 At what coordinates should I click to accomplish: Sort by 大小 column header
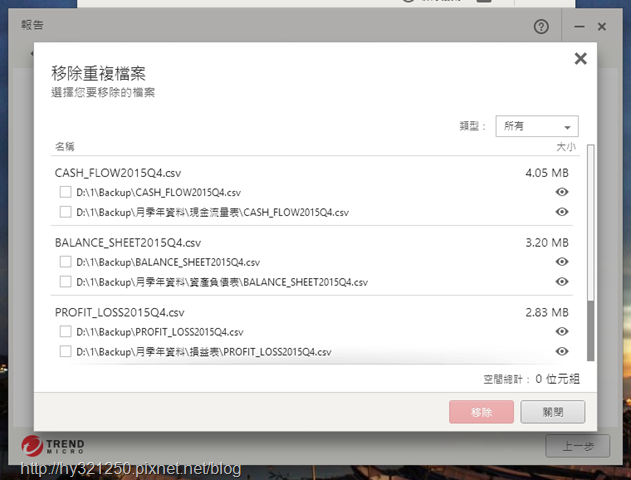(x=566, y=147)
